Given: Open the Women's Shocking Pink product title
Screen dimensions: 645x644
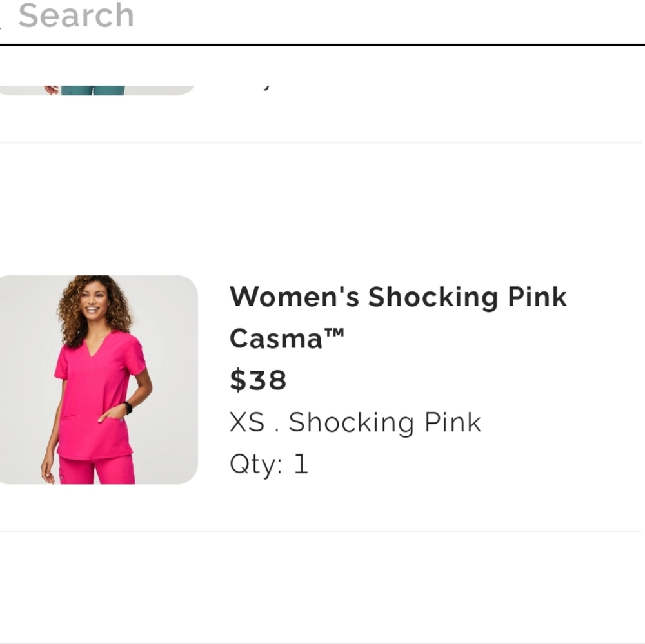Looking at the screenshot, I should pos(398,297).
